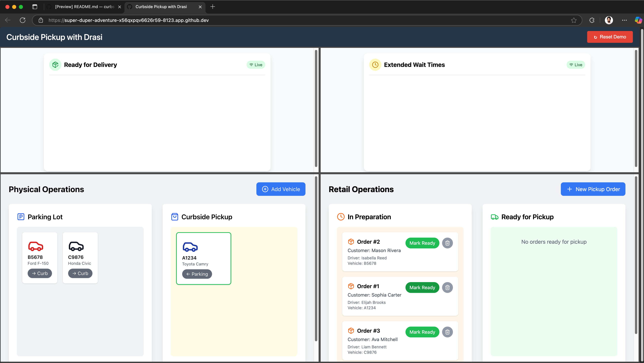Image resolution: width=644 pixels, height=363 pixels.
Task: Open the New Pickup Order form
Action: pyautogui.click(x=593, y=189)
